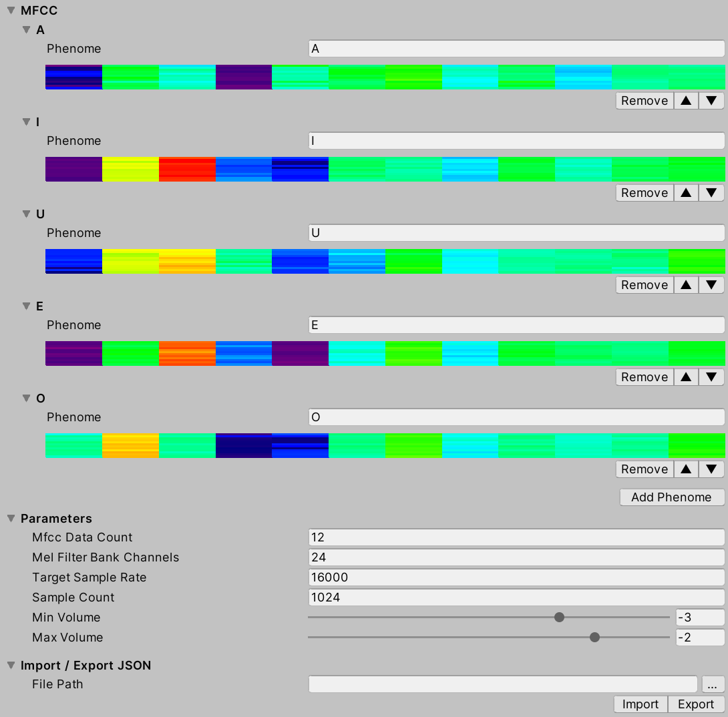
Task: Click the Mel Filter Bank Channels field
Action: [516, 557]
